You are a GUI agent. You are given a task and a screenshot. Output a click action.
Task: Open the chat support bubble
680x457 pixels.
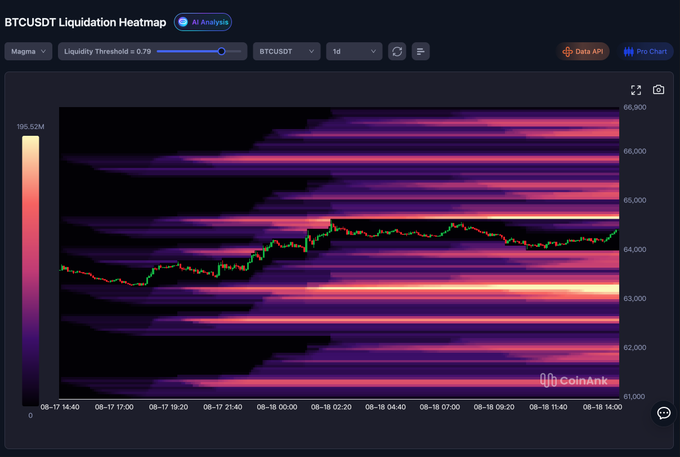tap(664, 413)
